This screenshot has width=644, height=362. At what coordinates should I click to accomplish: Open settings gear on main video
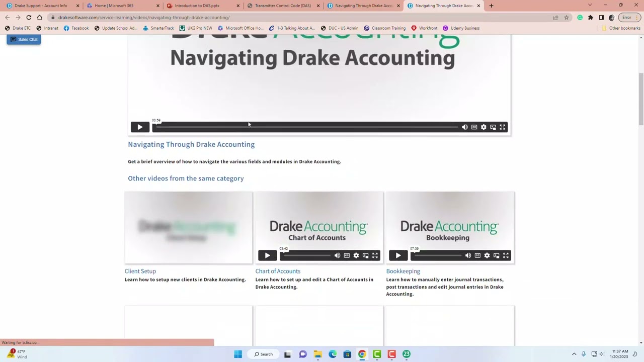(x=484, y=127)
